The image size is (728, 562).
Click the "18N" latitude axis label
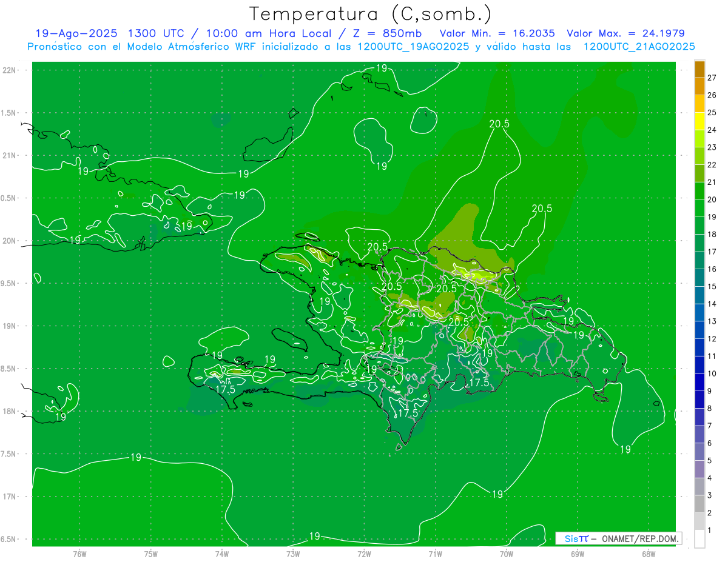[9, 412]
